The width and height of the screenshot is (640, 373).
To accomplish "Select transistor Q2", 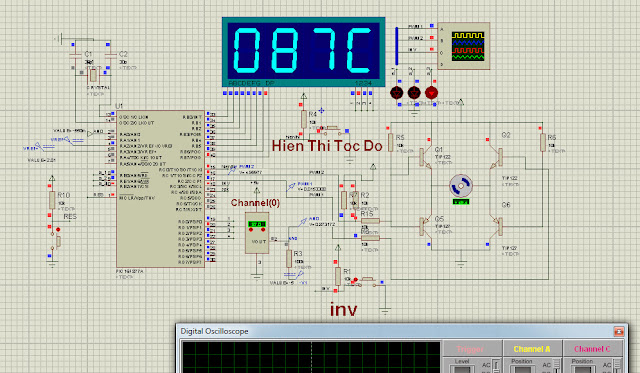I will click(x=497, y=157).
